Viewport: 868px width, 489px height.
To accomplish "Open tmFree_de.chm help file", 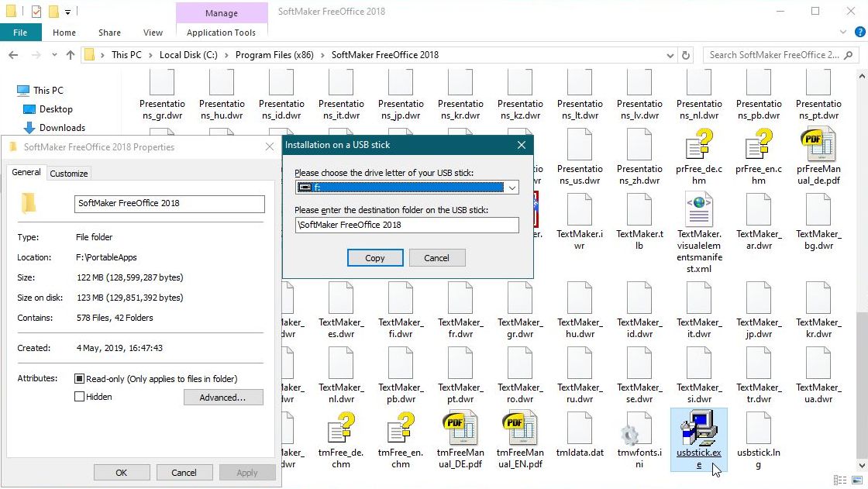I will tap(340, 439).
